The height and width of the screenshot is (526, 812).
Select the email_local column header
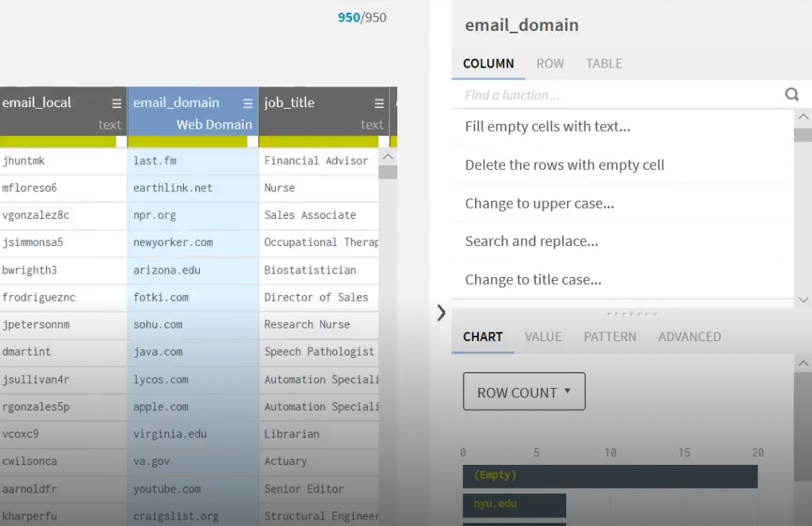[63, 111]
